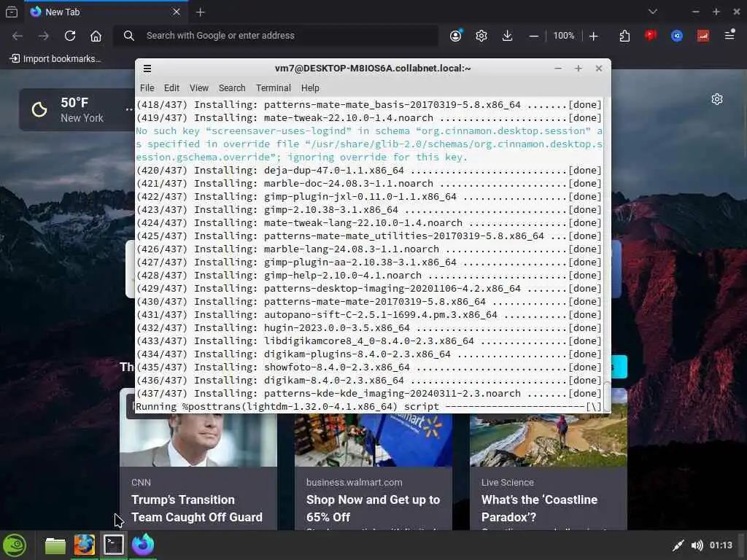Click the digikam-8.4.0-2.3.x86_64 install line
The height and width of the screenshot is (560, 747).
pyautogui.click(x=368, y=381)
